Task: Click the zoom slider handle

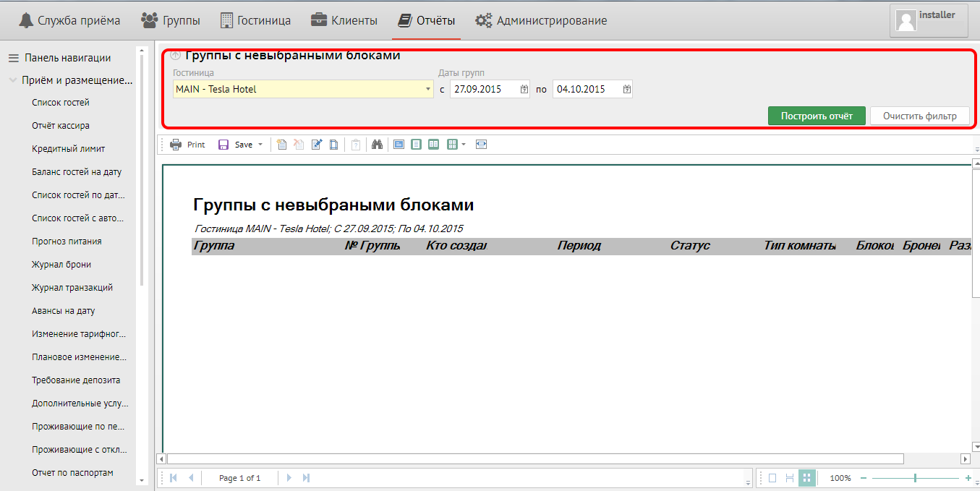Action: click(915, 478)
